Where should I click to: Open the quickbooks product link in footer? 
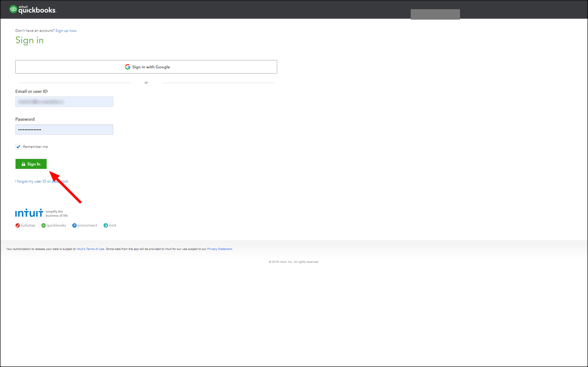[x=54, y=225]
